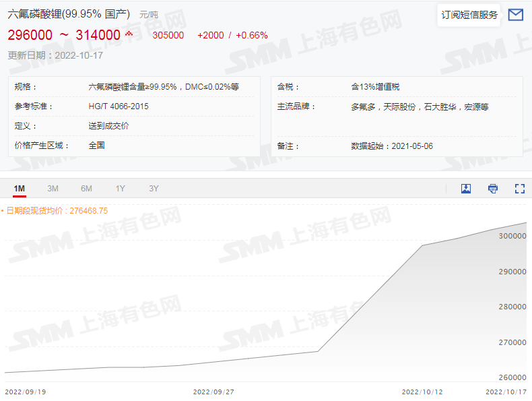
Task: Click the red price trend arrow icon
Action: [129, 34]
